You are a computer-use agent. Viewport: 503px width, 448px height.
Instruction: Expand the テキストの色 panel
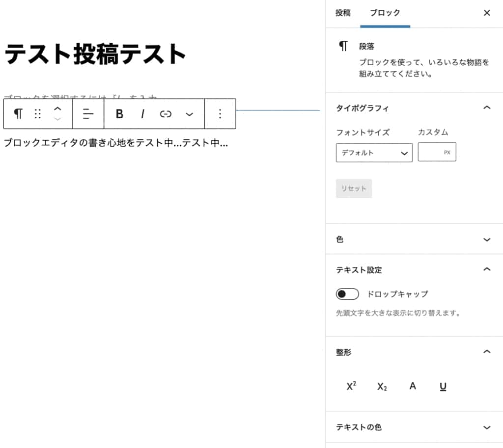(414, 427)
